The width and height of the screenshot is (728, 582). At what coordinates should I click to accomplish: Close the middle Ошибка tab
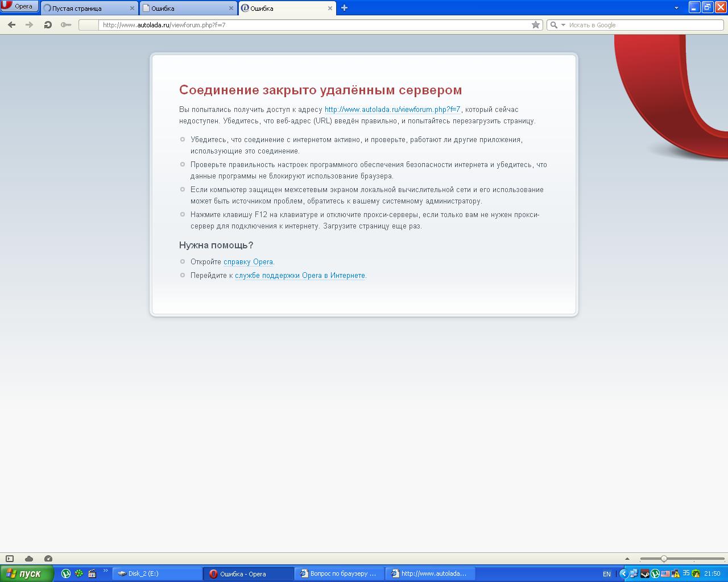pyautogui.click(x=231, y=9)
